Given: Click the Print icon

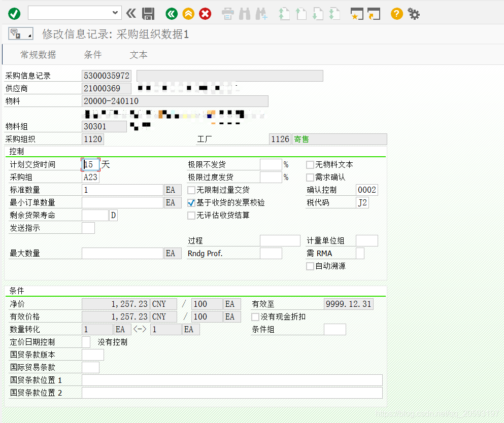Looking at the screenshot, I should pyautogui.click(x=228, y=14).
